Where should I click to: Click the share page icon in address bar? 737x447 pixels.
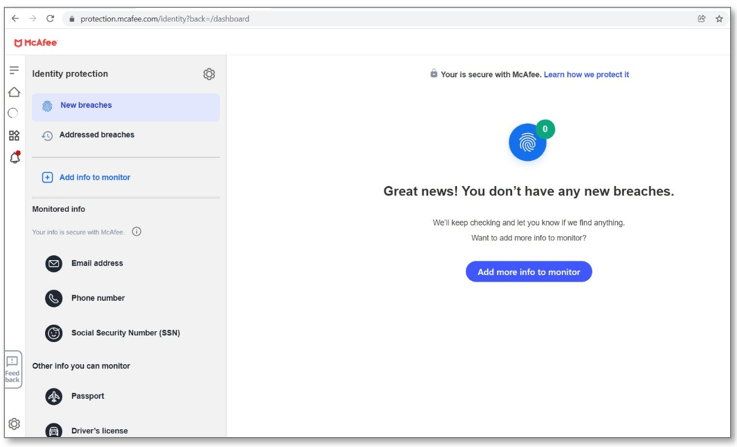tap(701, 19)
